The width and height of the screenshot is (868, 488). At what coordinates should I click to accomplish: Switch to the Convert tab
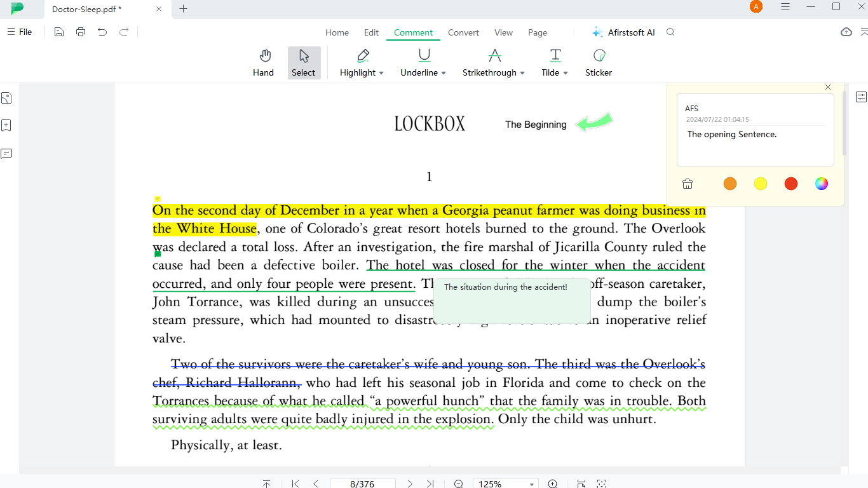pos(463,32)
